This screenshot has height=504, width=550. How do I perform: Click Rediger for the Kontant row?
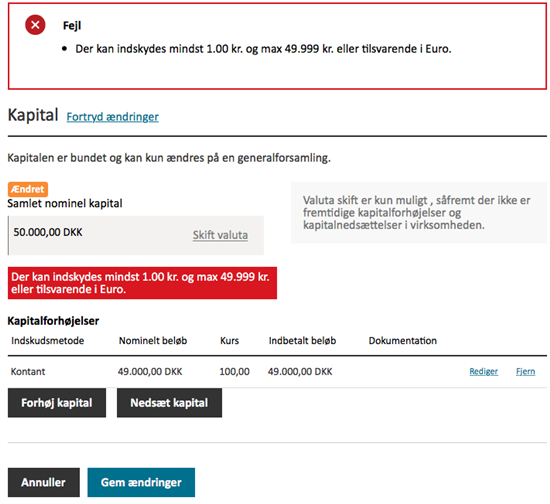click(483, 371)
